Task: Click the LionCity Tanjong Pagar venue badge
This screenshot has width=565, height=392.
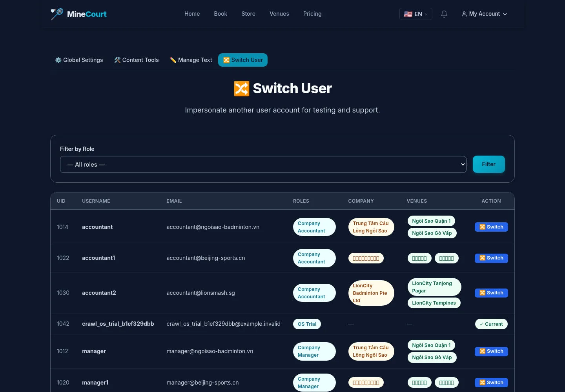Action: [x=434, y=287]
